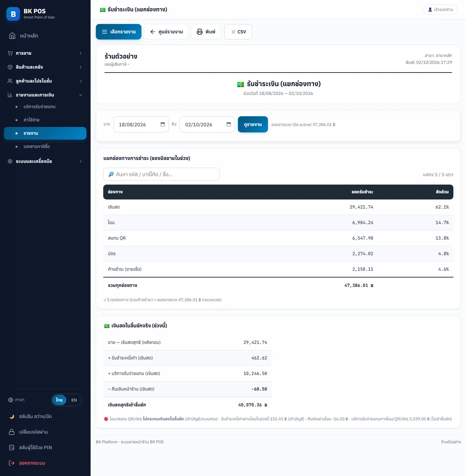The image size is (466, 476).
Task: Open calendar picker on start date
Action: 163,124
